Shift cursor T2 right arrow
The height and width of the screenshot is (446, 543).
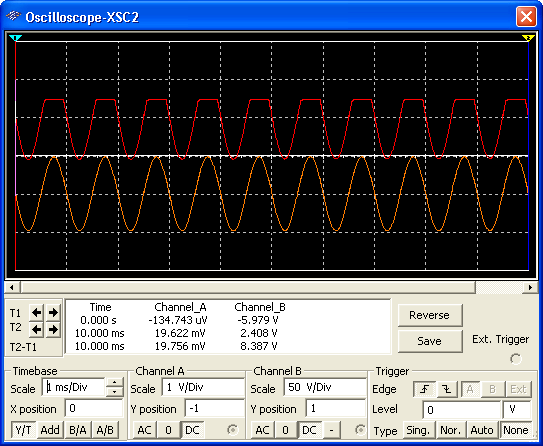53,329
